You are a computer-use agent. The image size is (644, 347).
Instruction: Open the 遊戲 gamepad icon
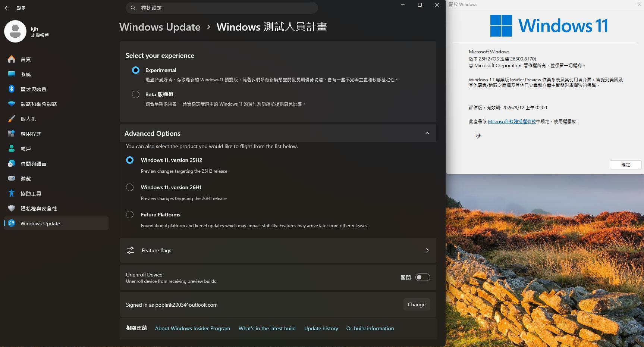(12, 179)
